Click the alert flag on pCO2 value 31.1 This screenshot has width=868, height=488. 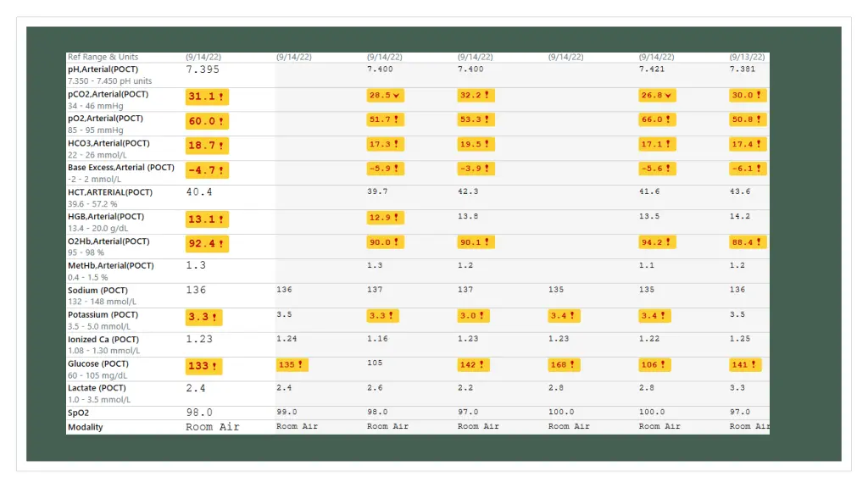222,97
